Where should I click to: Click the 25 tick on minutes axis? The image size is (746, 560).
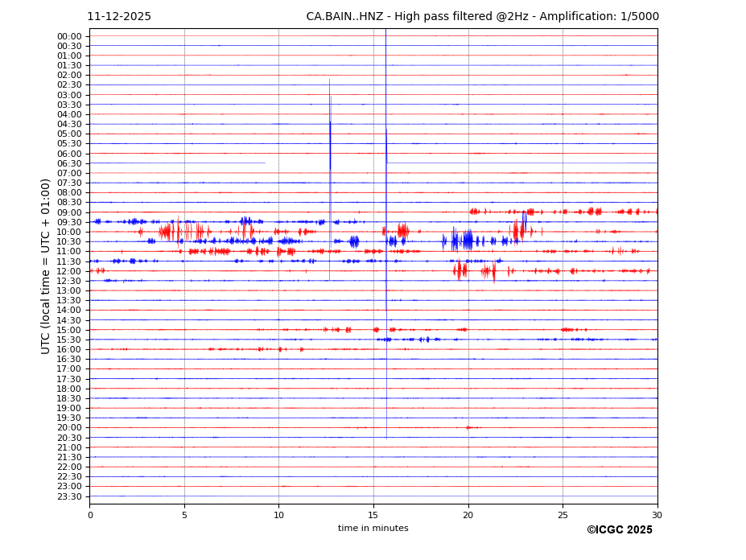click(563, 515)
